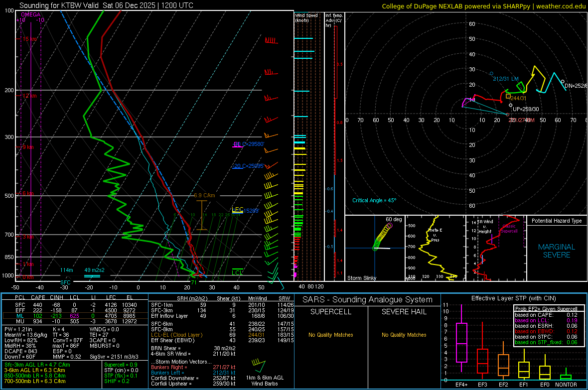Click the Potential Hazard Type heading
The width and height of the screenshot is (588, 390).
pos(557,221)
